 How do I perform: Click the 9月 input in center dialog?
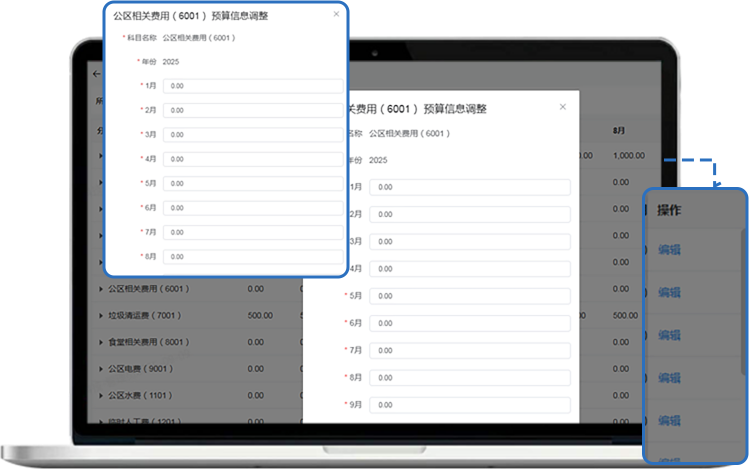pyautogui.click(x=469, y=405)
